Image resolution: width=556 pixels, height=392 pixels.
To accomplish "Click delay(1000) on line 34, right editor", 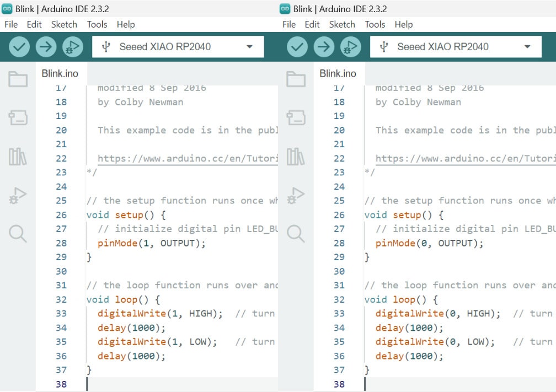I will (x=409, y=328).
